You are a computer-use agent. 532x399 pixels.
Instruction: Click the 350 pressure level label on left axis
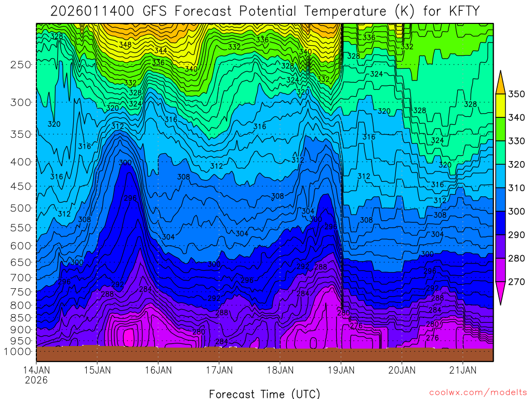pos(21,134)
